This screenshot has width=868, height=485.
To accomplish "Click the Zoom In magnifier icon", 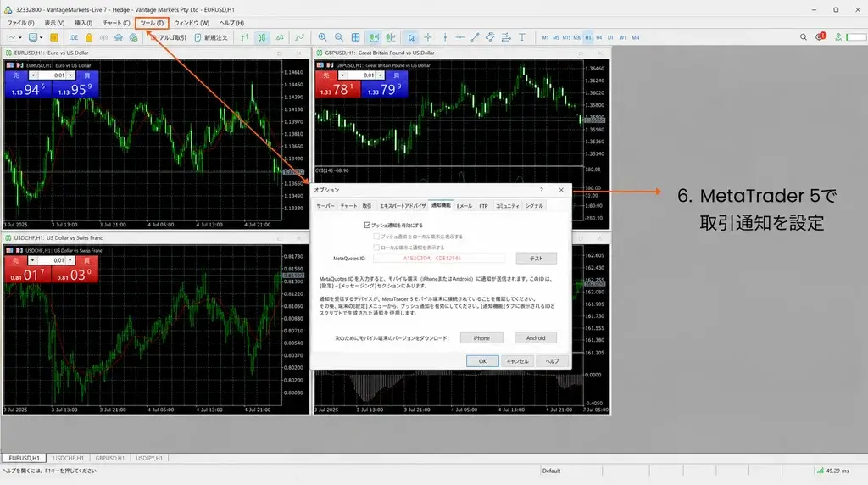I will tap(322, 37).
